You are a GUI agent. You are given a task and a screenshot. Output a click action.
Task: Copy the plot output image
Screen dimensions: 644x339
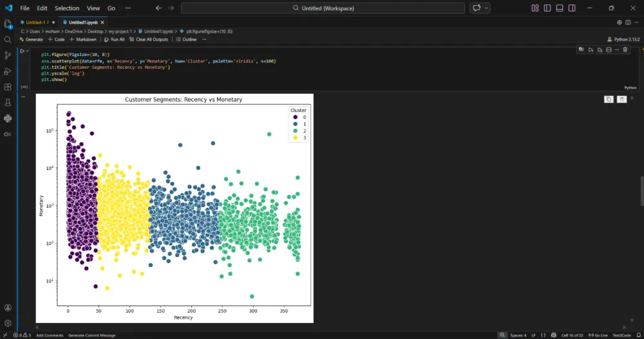(609, 99)
